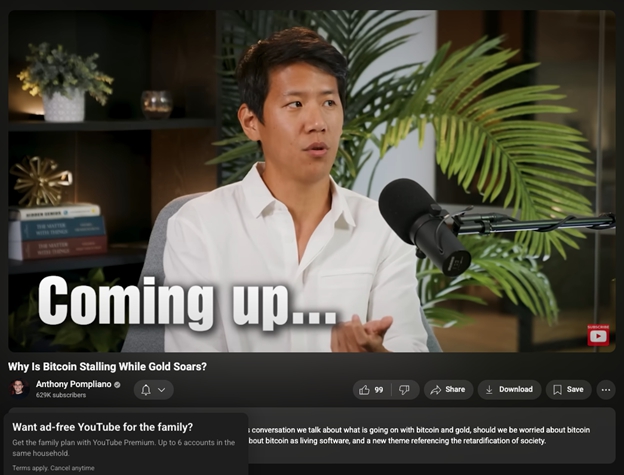The width and height of the screenshot is (624, 475).
Task: Open the three-dot more actions menu
Action: pos(606,390)
